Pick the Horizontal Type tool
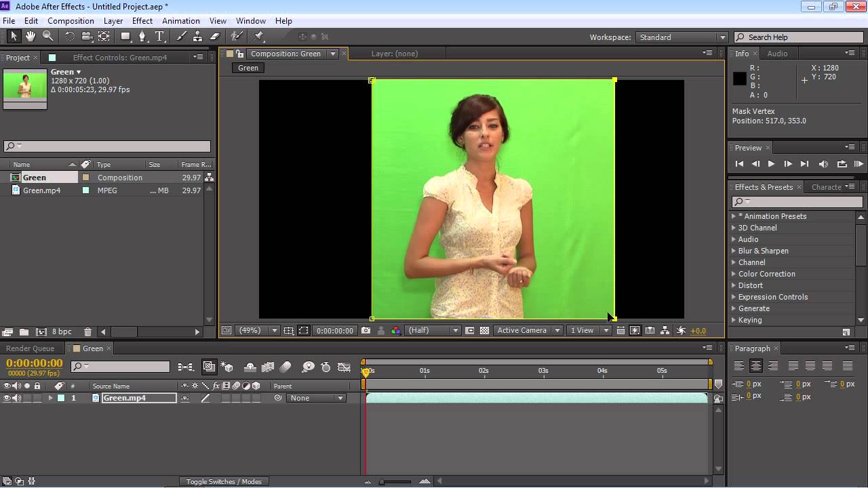 pos(160,37)
